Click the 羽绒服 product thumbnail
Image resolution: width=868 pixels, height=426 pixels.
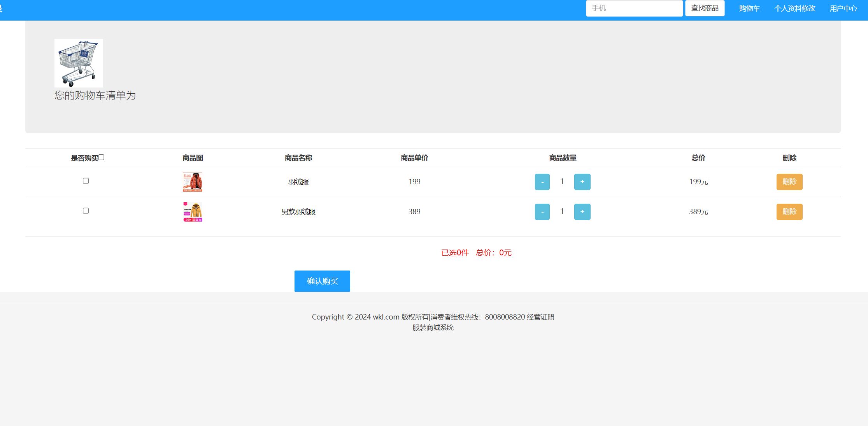[x=193, y=182]
